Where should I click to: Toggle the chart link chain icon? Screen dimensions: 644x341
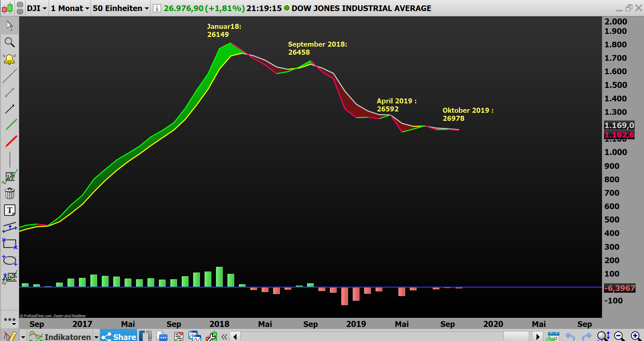tap(20, 8)
